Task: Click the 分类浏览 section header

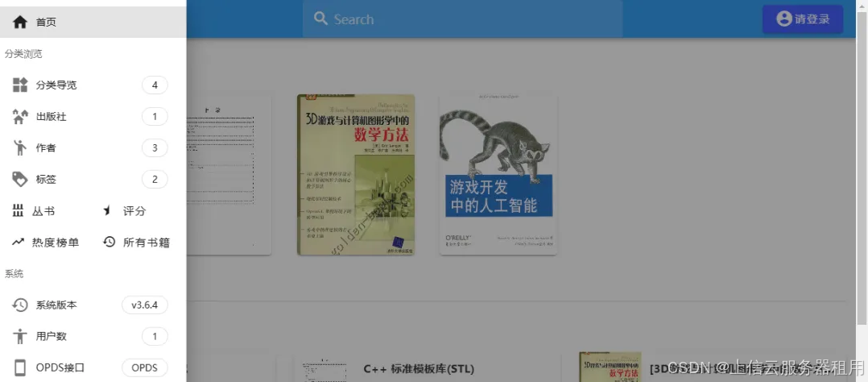Action: pyautogui.click(x=23, y=54)
